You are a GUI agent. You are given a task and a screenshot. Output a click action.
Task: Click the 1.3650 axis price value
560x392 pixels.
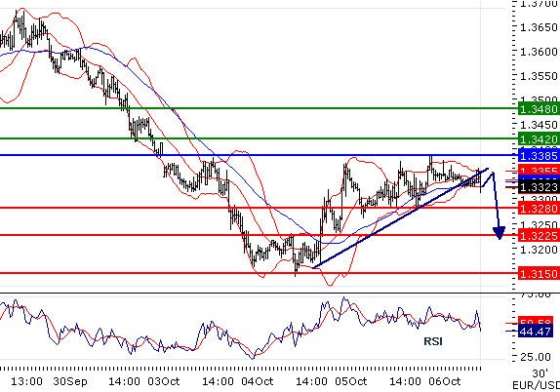point(539,27)
